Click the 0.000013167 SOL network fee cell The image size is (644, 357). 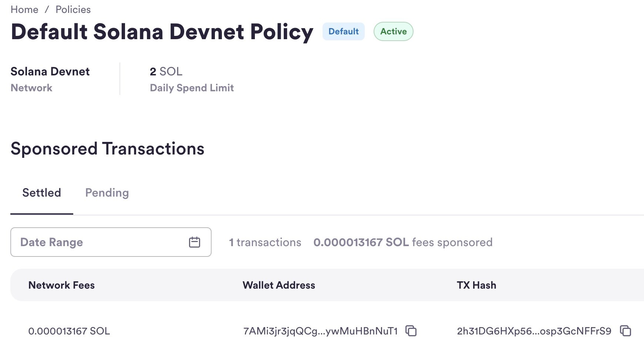pyautogui.click(x=69, y=331)
